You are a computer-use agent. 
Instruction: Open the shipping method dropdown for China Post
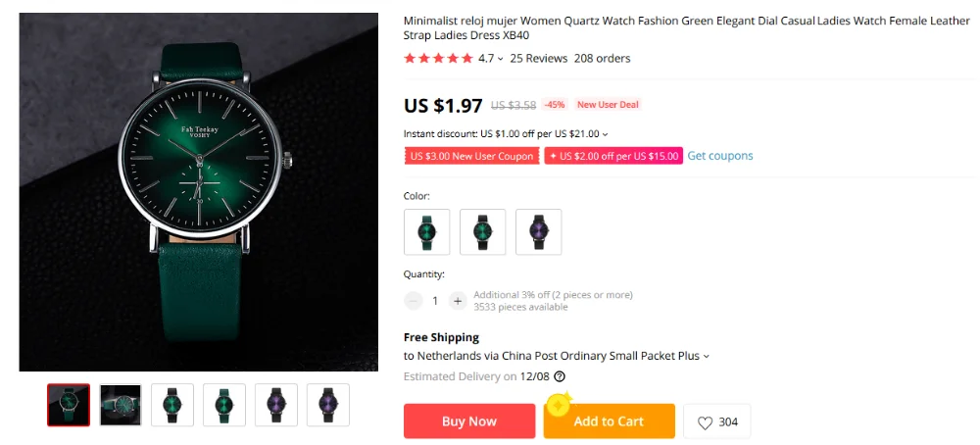707,356
